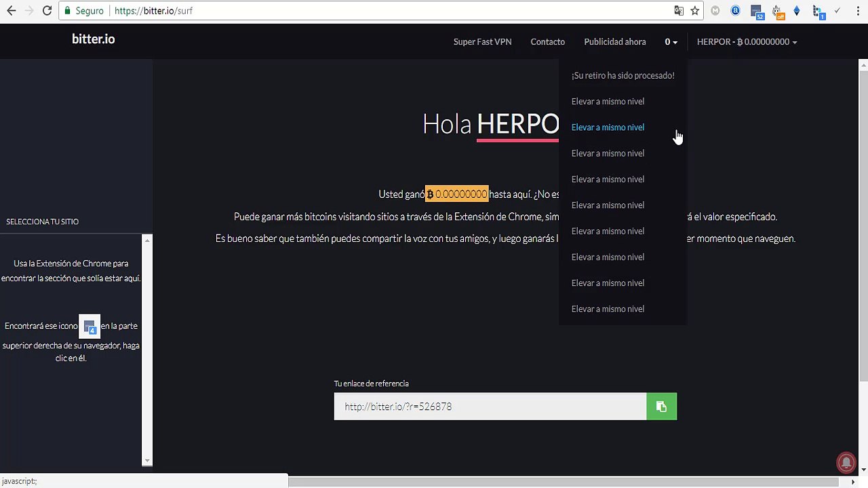This screenshot has height=488, width=868.
Task: Click the horizontal scrollbar right arrow
Action: [852, 482]
